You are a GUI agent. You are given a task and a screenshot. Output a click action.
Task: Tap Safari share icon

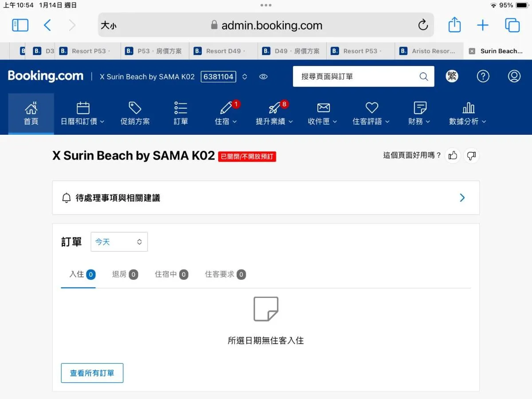(x=454, y=25)
